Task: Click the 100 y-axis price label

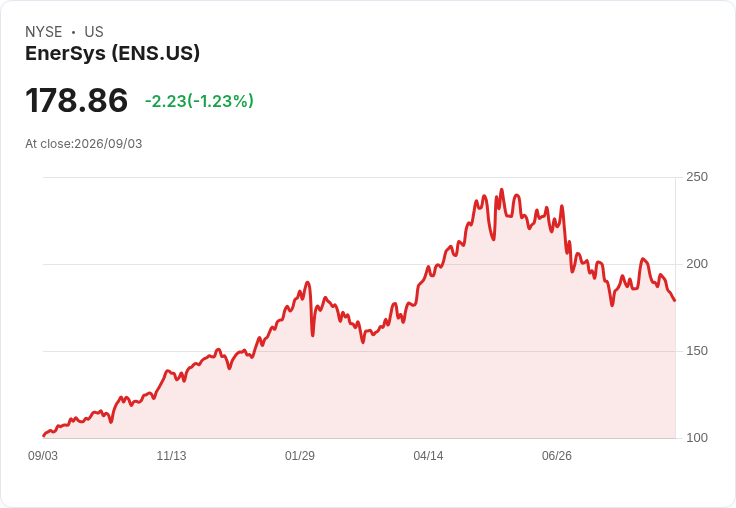Action: (697, 438)
